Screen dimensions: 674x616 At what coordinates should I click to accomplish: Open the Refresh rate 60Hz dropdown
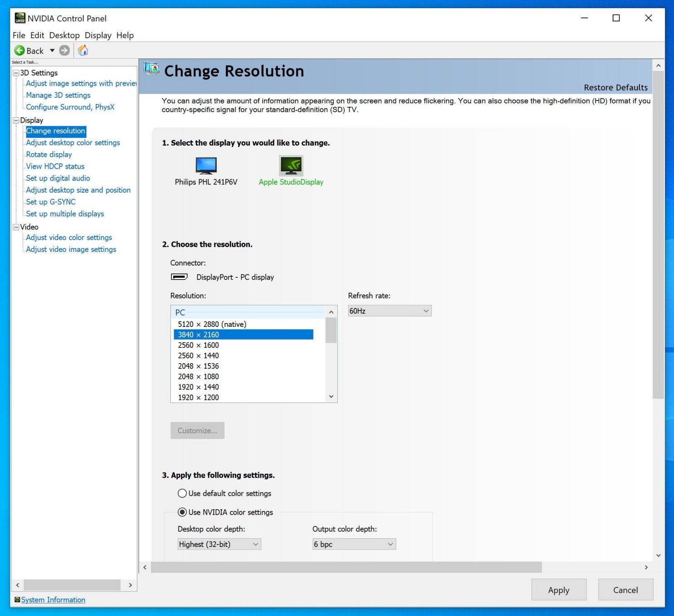389,311
